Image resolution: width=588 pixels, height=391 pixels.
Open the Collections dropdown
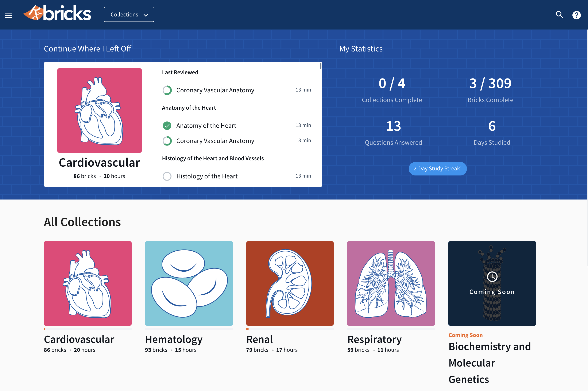tap(129, 15)
